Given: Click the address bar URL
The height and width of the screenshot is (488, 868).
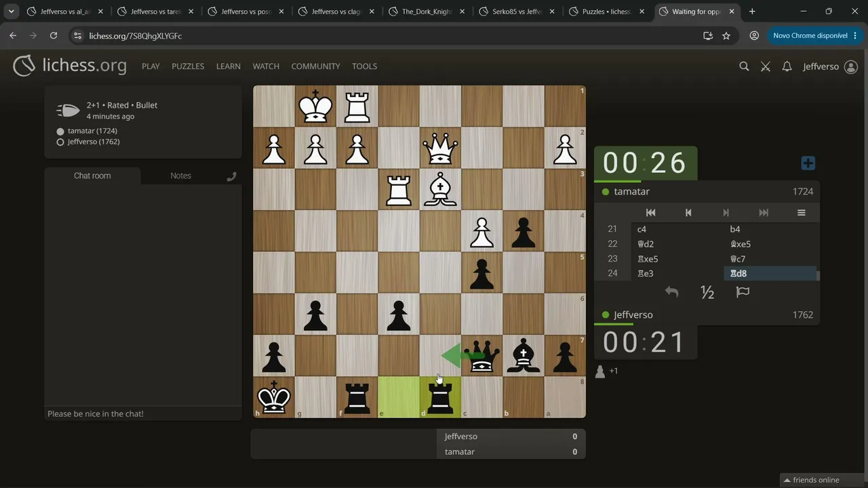Looking at the screenshot, I should click(x=136, y=36).
